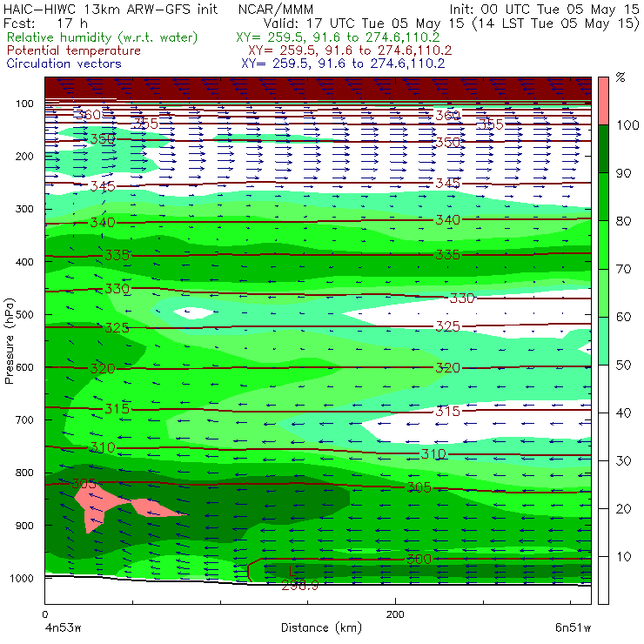Screen dimensions: 644x644
Task: Click the '4n53w' start location label
Action: [63, 627]
